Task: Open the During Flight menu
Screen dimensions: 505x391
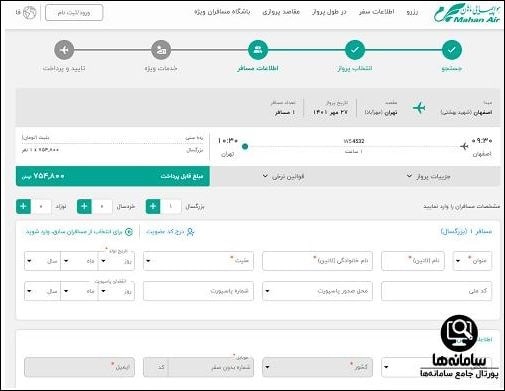Action: (x=329, y=12)
